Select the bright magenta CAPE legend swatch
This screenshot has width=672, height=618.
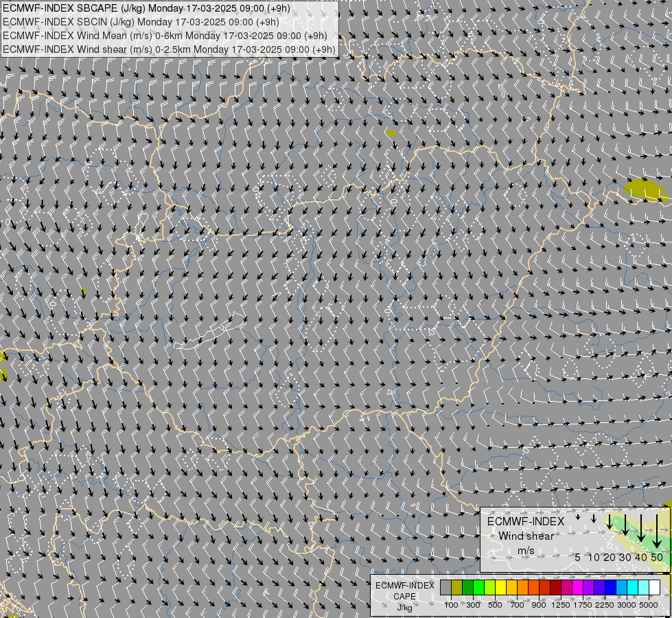[x=578, y=588]
